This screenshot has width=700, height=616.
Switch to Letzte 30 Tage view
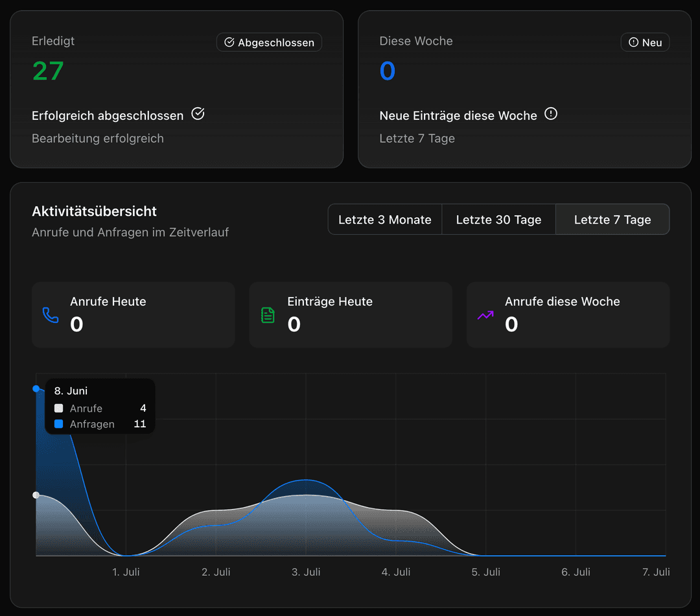498,220
